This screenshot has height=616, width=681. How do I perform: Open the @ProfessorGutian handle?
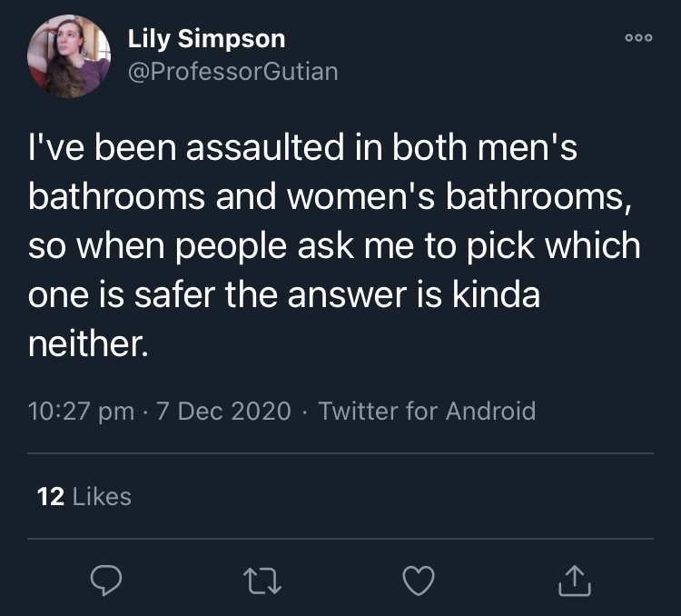click(232, 71)
